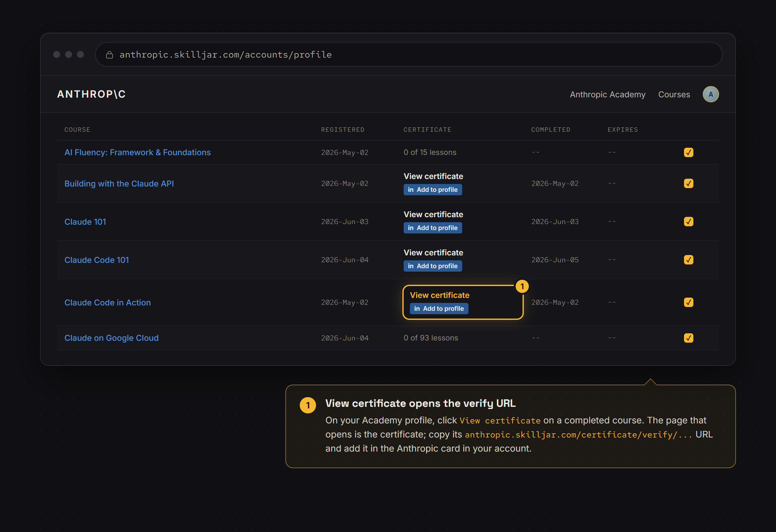Image resolution: width=776 pixels, height=532 pixels.
Task: Click the COURSE column header
Action: pyautogui.click(x=77, y=130)
